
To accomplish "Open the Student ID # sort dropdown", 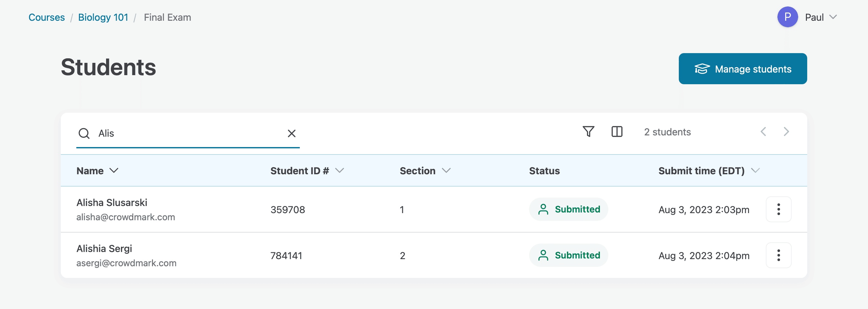I will point(340,171).
